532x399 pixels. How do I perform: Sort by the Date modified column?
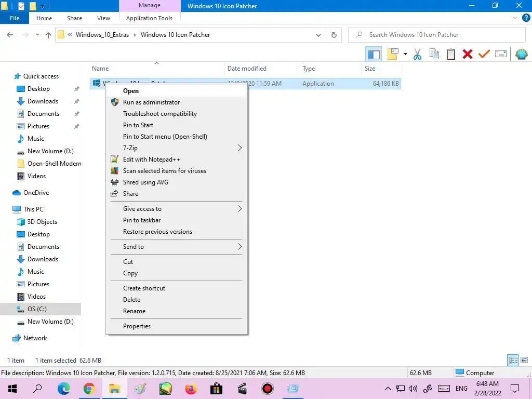point(261,69)
